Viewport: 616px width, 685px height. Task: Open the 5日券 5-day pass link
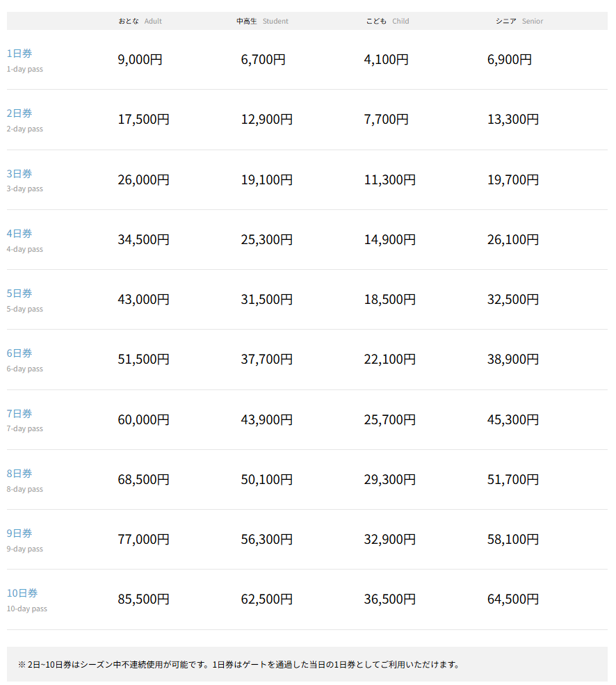(19, 293)
